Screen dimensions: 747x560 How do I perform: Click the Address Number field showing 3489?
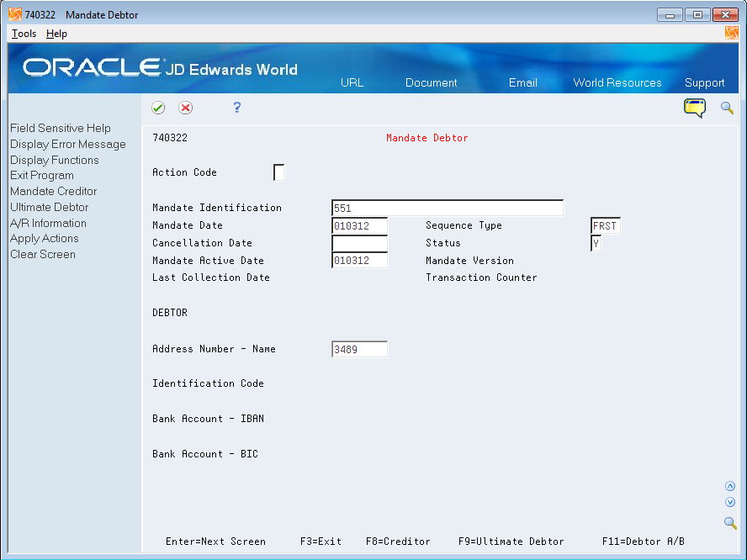coord(360,349)
